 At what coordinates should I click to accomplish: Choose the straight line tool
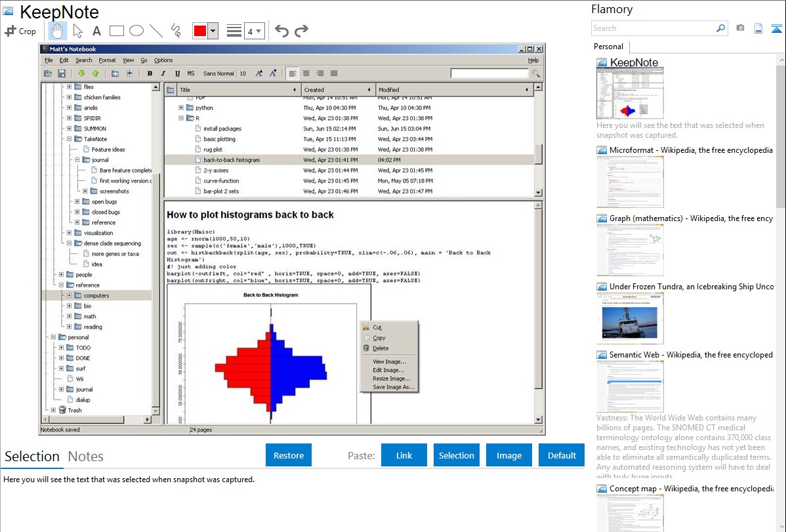click(156, 31)
